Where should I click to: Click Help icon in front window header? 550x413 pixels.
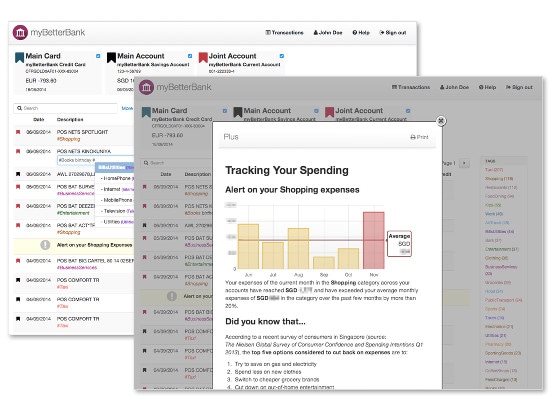481,87
